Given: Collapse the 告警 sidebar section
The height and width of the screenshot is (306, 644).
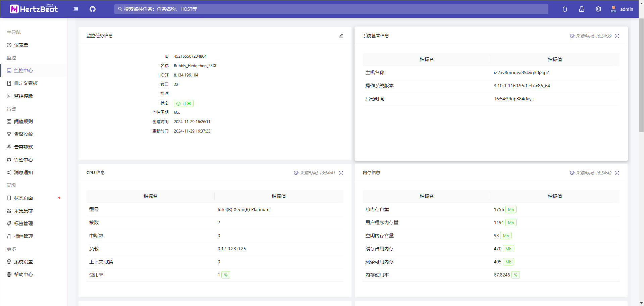Looking at the screenshot, I should [11, 109].
